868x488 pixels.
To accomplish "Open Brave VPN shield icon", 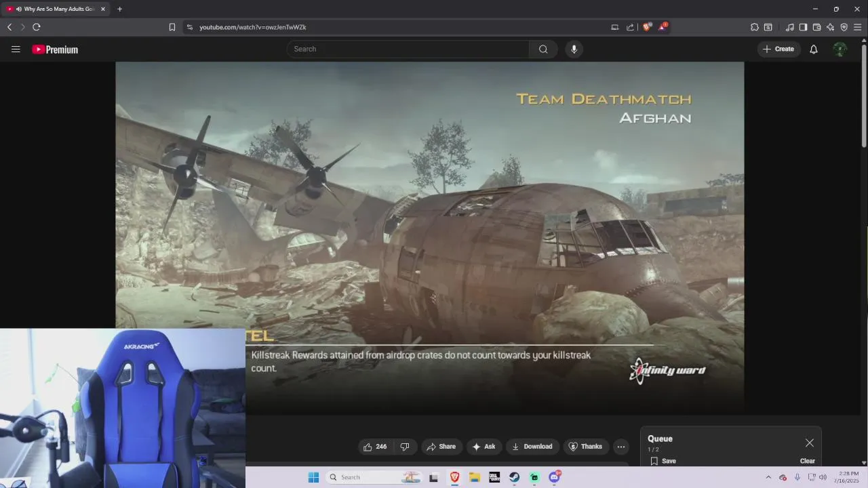I will 844,27.
